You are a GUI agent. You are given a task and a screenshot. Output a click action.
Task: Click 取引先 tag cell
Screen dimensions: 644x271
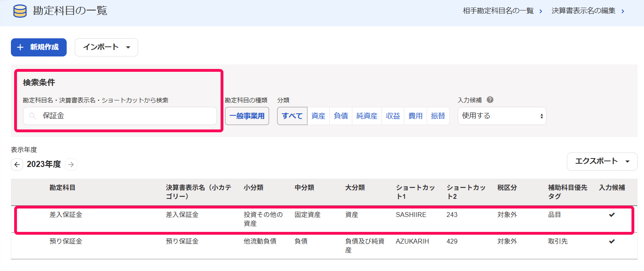pyautogui.click(x=558, y=242)
